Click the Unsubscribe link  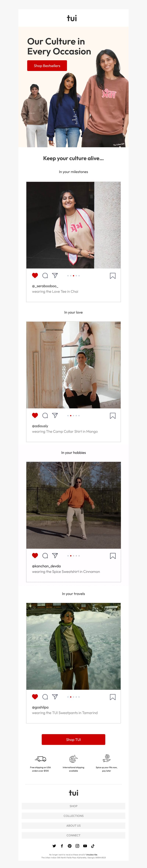92,855
